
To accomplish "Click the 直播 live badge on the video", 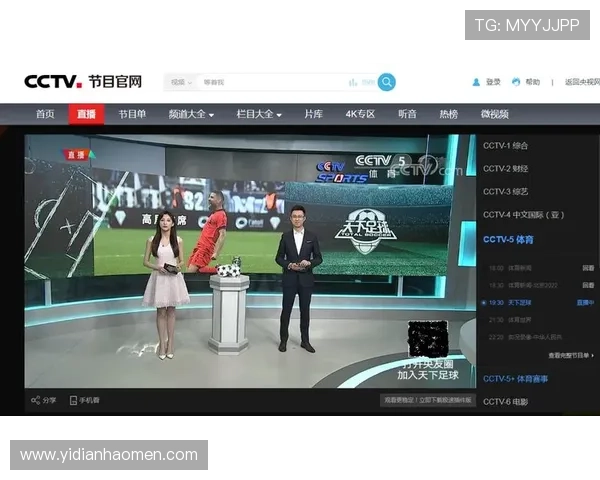I will click(77, 154).
